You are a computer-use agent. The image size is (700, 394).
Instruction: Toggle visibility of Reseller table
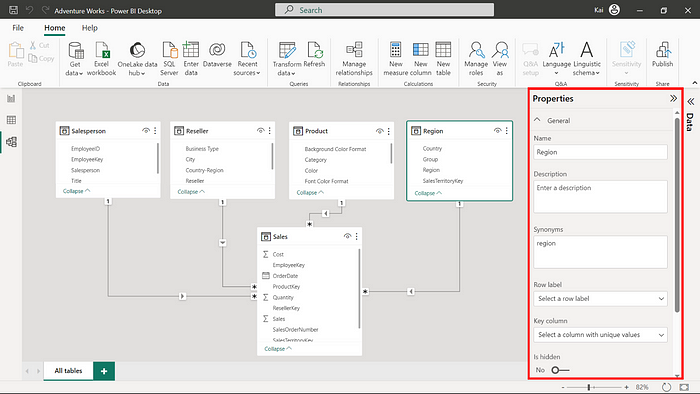[261, 131]
